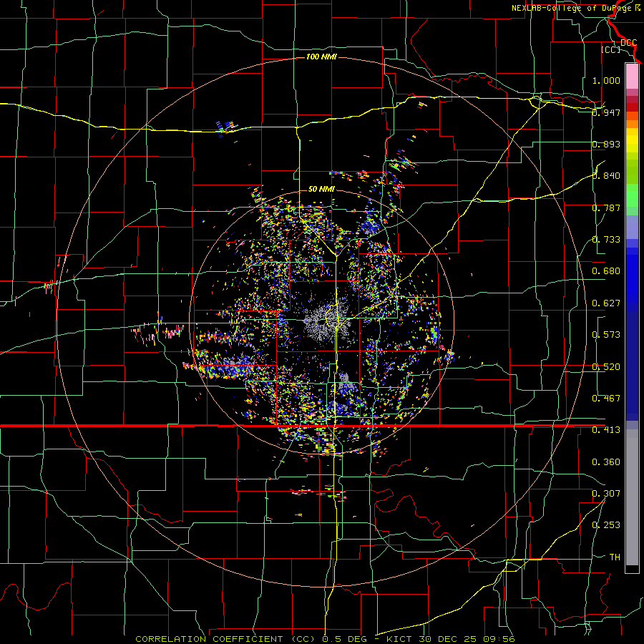
Task: Pick the gray band near the scale bottom
Action: pyautogui.click(x=632, y=497)
